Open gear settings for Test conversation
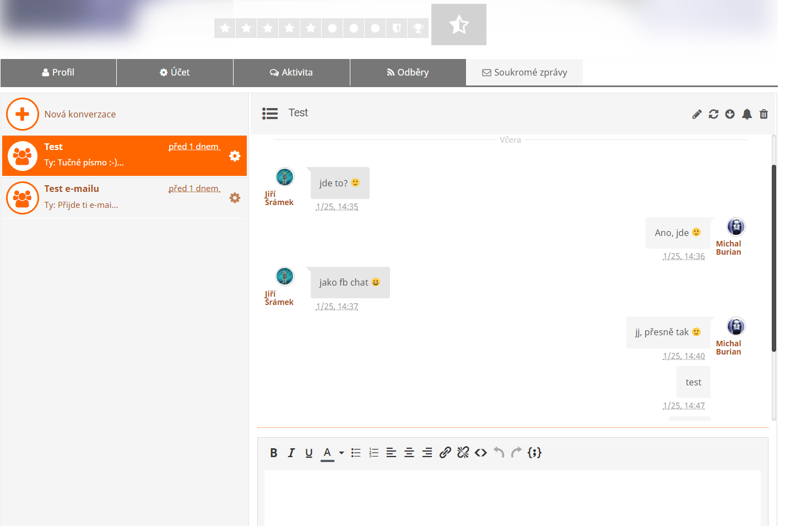This screenshot has width=812, height=526. pyautogui.click(x=235, y=156)
